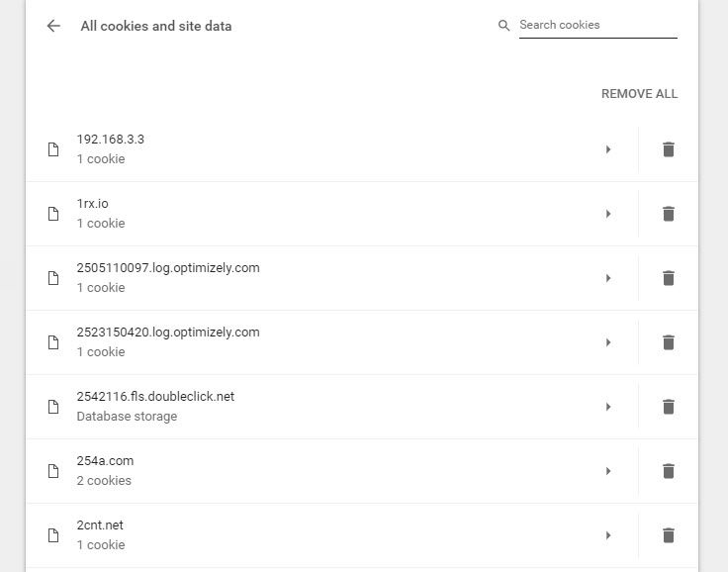Viewport: 728px width, 572px height.
Task: Trash the 2523150420.log.optimizely.com cookie
Action: point(669,342)
